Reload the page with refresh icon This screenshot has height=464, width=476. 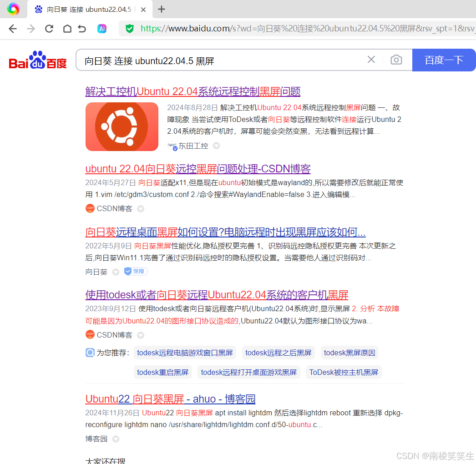point(49,29)
